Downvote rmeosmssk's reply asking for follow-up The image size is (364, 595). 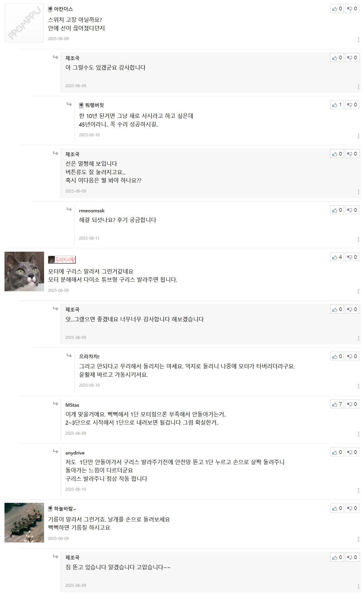pos(352,210)
